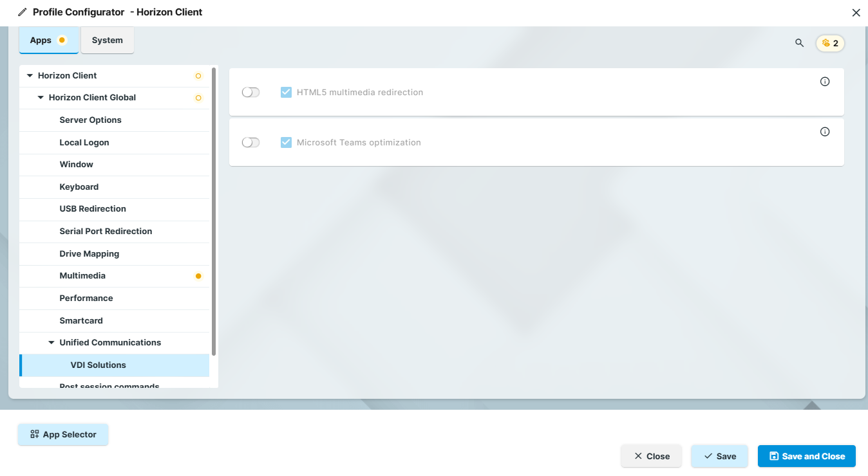Click the orange dot beside Multimedia
The image size is (868, 476).
(x=198, y=276)
